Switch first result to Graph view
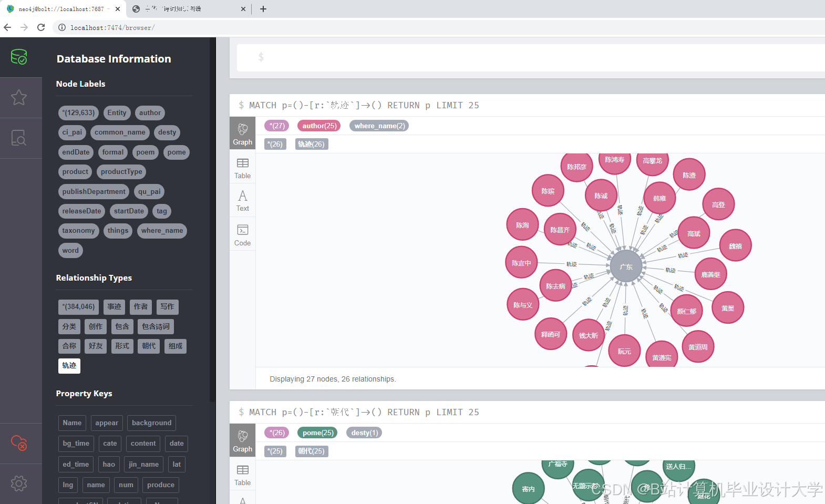Viewport: 825px width, 504px height. point(242,133)
